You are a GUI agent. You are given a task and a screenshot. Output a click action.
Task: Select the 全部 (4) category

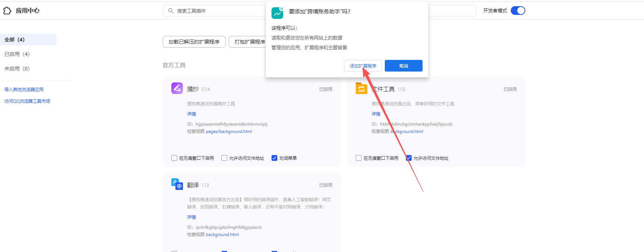pyautogui.click(x=28, y=40)
